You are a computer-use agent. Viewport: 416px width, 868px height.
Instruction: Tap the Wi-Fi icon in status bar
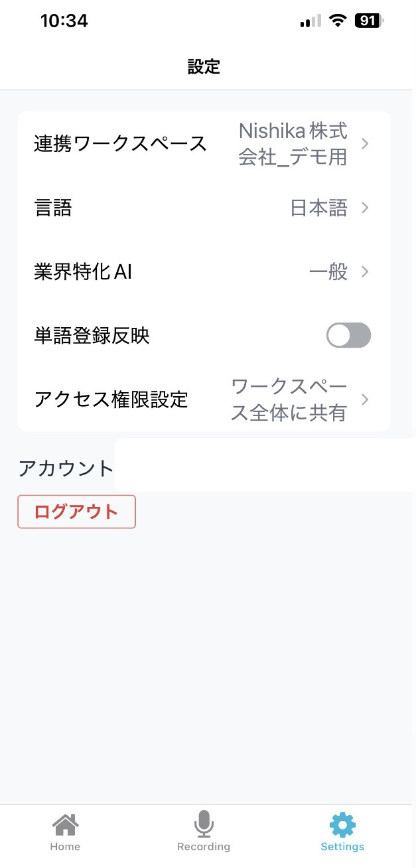click(338, 21)
